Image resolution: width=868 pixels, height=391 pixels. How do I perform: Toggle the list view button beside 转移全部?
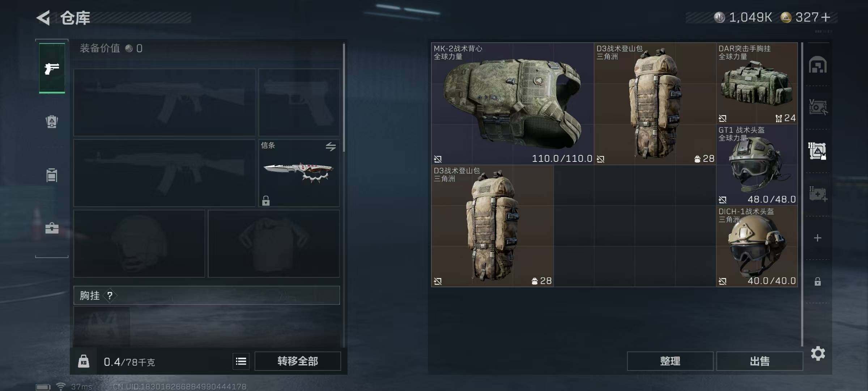pyautogui.click(x=241, y=361)
